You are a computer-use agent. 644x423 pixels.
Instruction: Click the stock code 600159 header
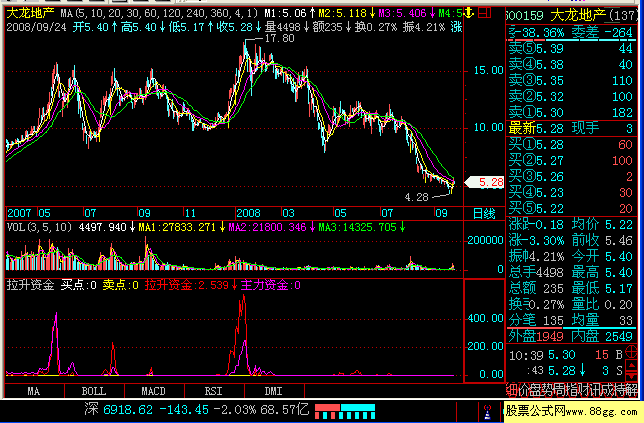click(x=524, y=16)
